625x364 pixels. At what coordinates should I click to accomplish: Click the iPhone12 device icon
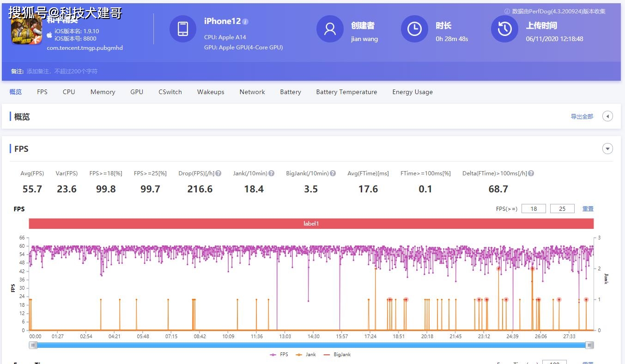[x=183, y=29]
